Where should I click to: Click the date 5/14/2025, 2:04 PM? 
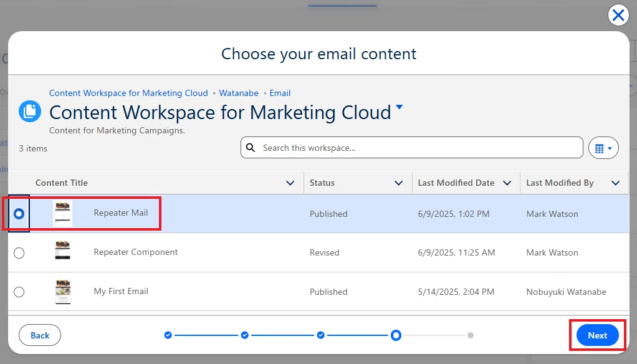[x=456, y=292]
